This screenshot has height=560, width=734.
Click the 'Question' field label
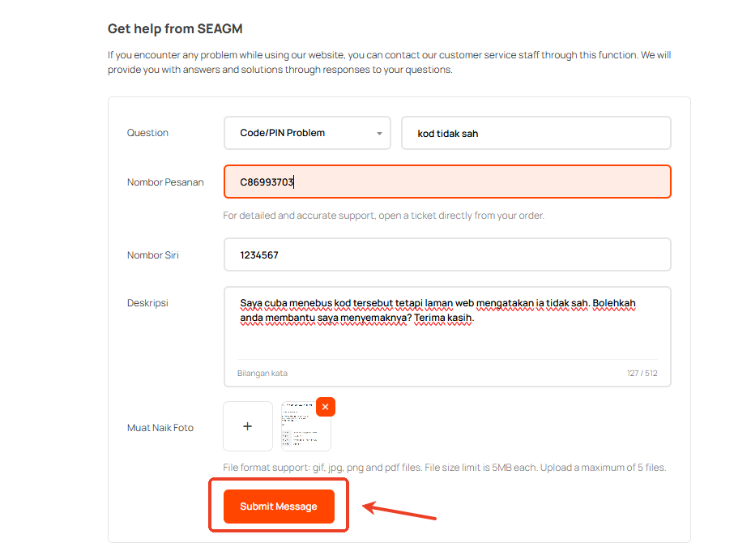coord(147,133)
